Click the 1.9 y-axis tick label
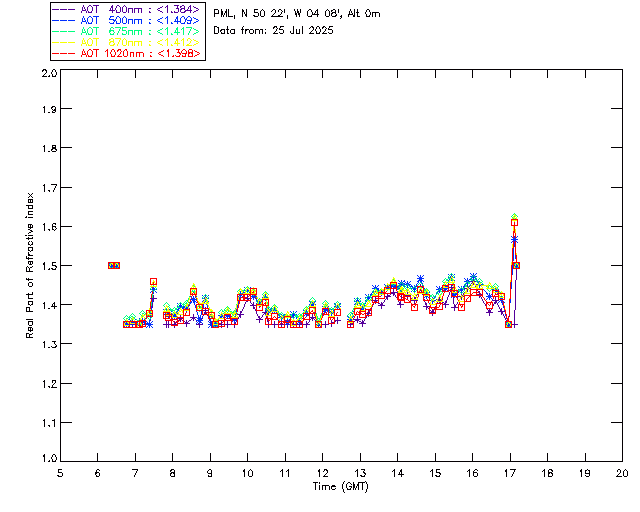The image size is (640, 512). [x=49, y=109]
